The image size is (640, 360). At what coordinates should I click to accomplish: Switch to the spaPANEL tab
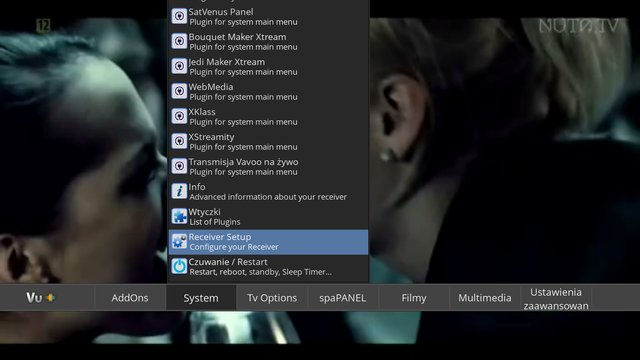(x=342, y=298)
